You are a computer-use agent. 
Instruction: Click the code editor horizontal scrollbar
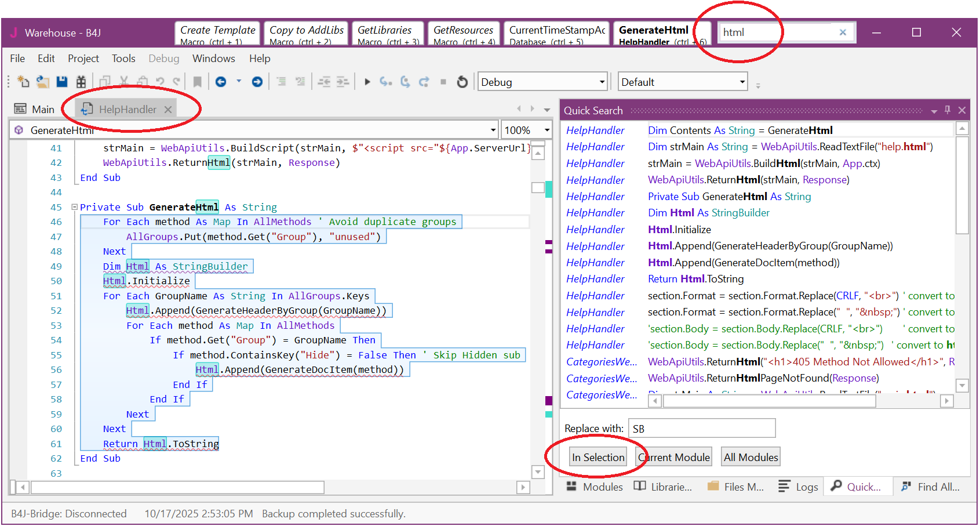coord(177,487)
